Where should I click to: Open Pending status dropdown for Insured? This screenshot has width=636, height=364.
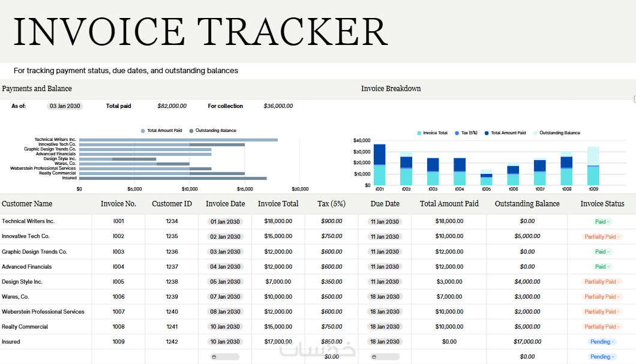(602, 342)
